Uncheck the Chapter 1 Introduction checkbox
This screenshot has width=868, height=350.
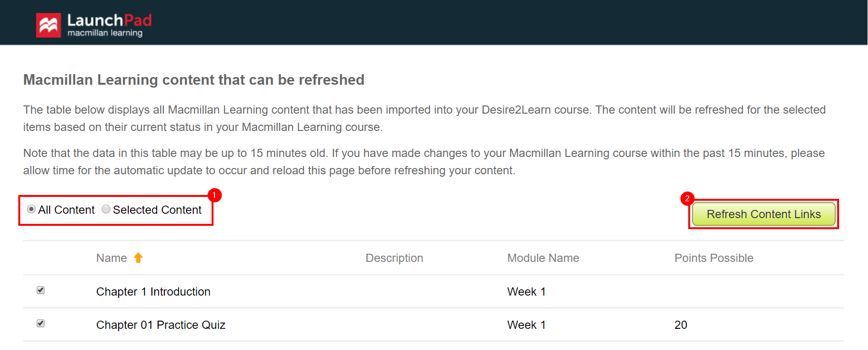coord(40,290)
